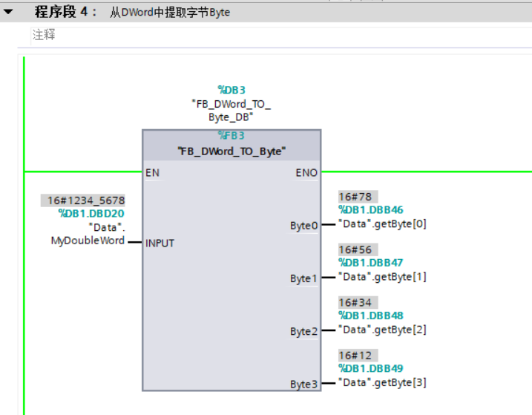
Task: Select the network title 程序段 4
Action: tap(65, 12)
